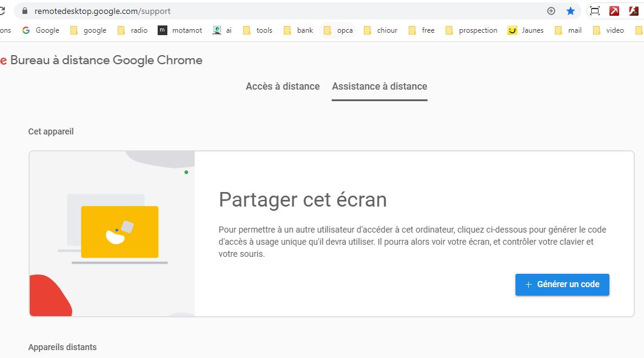Click the Jaunes yellow smiley favicon
This screenshot has height=358, width=644.
coord(512,30)
